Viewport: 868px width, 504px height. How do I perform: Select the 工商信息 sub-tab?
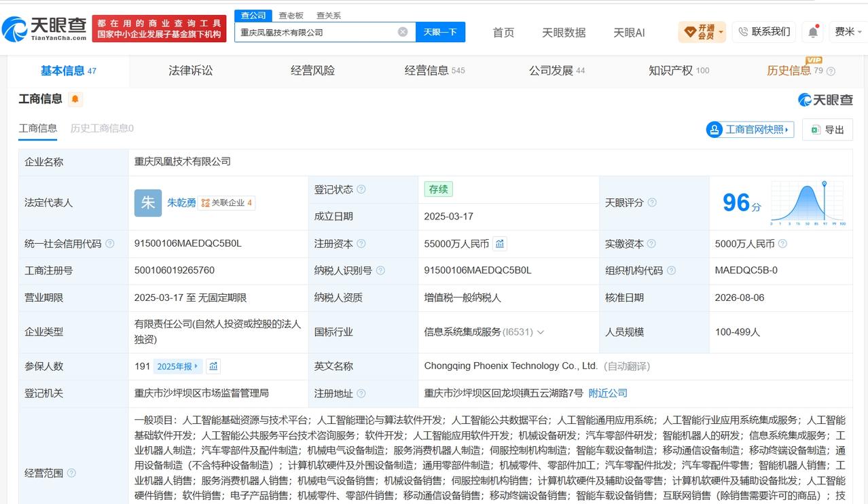(x=38, y=128)
